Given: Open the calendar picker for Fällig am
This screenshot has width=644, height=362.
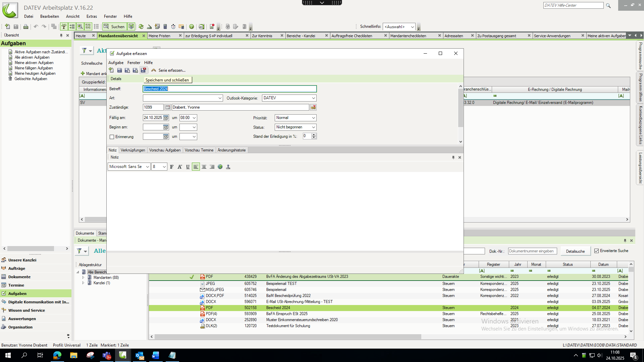Looking at the screenshot, I should click(x=166, y=118).
